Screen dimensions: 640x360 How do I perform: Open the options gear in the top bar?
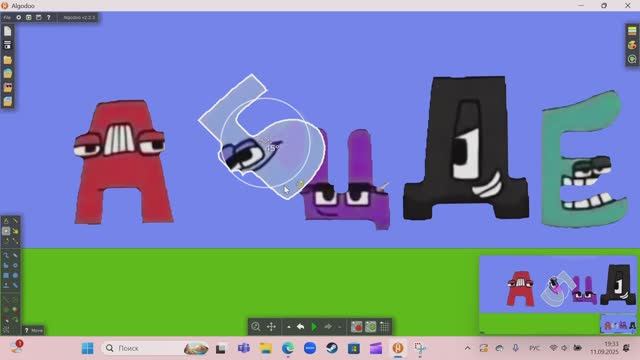pyautogui.click(x=18, y=18)
